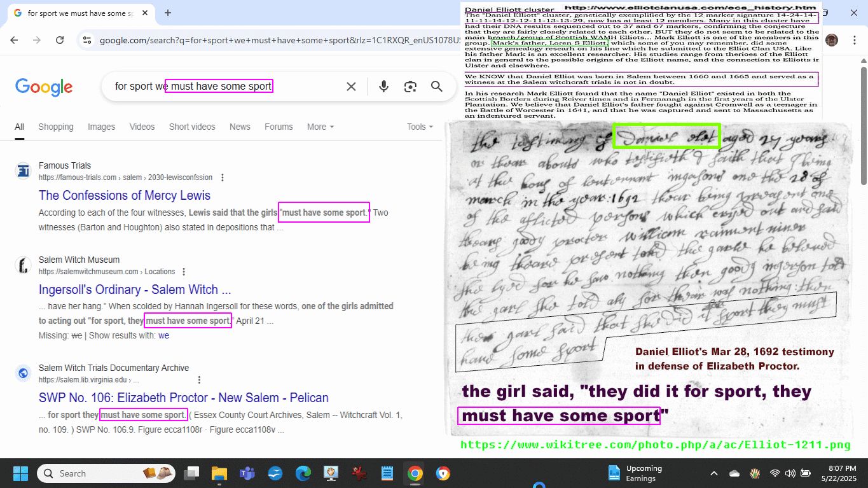This screenshot has width=868, height=488.
Task: Open 'SWP No. 106: Elizabeth Proctor' result
Action: click(184, 398)
